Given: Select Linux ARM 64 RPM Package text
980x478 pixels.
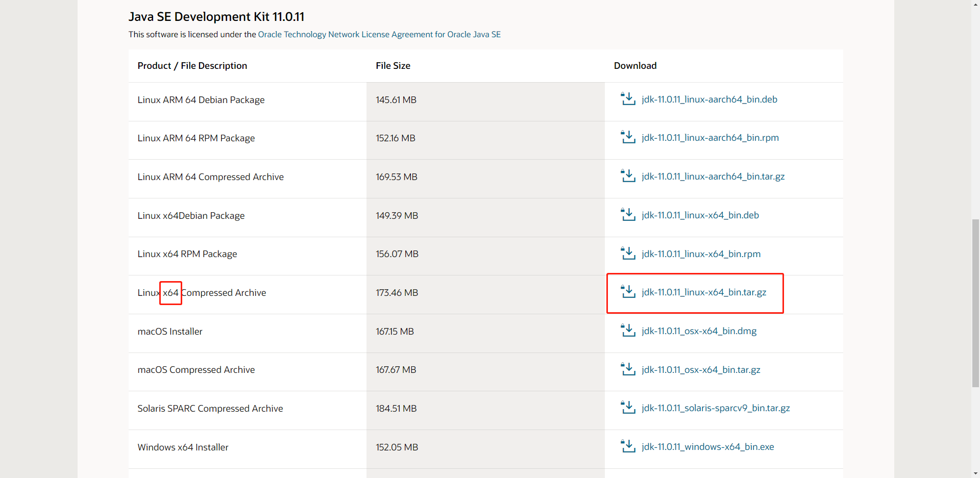Looking at the screenshot, I should point(196,138).
